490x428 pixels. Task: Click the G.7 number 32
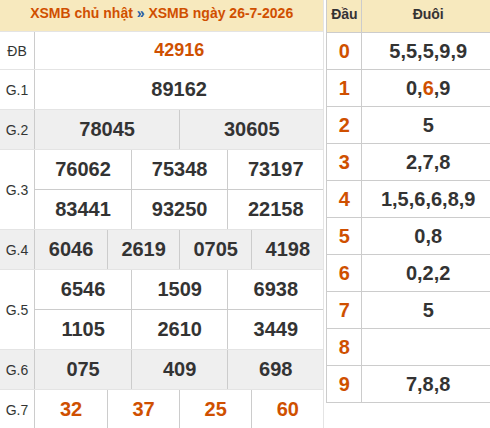coord(71,409)
